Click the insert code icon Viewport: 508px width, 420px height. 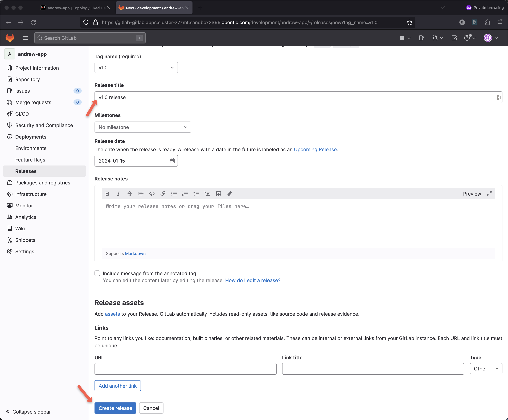point(152,194)
